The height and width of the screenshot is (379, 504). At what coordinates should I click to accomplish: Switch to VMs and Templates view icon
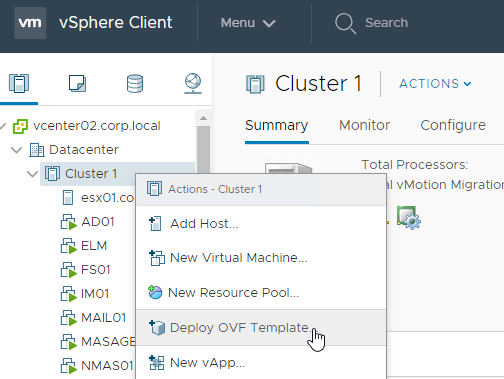[77, 83]
